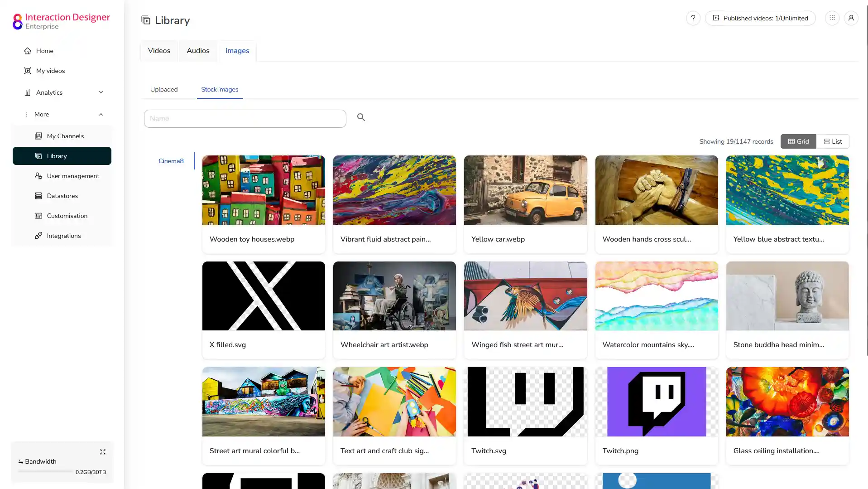
Task: Open the Integrations page
Action: (62, 236)
